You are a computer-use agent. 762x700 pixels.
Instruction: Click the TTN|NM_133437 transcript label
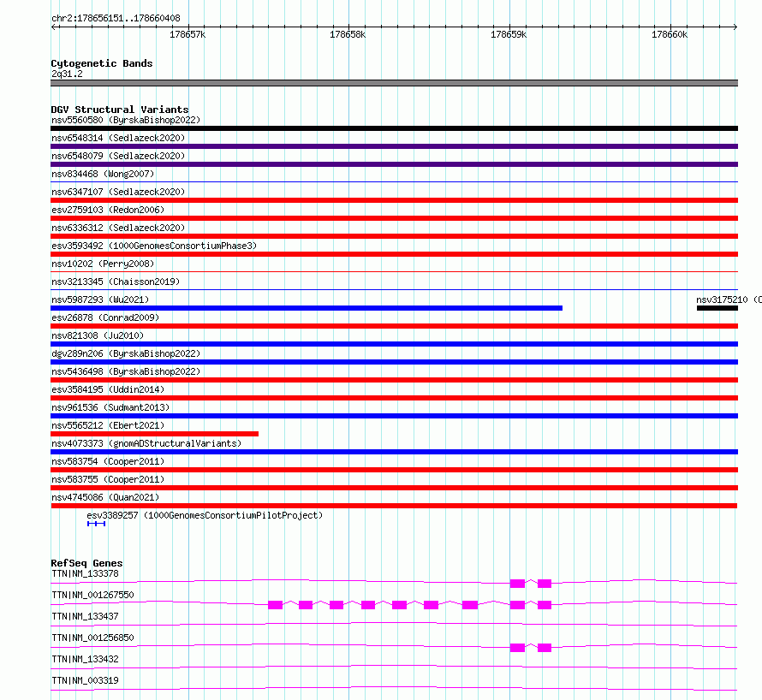pyautogui.click(x=85, y=616)
